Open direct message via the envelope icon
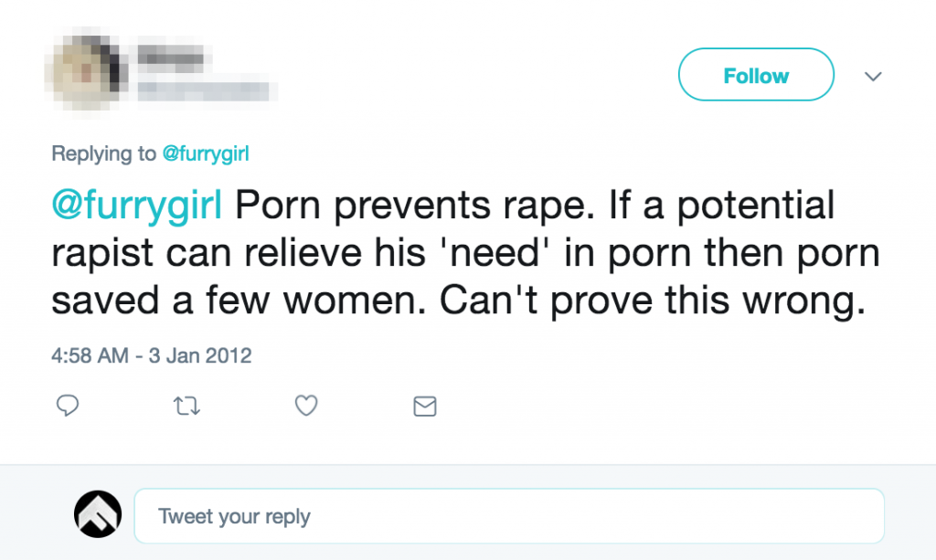 tap(425, 407)
